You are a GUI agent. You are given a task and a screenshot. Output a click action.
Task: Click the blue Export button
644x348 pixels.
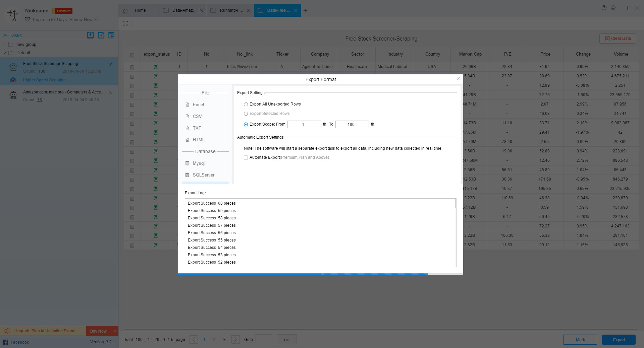pyautogui.click(x=619, y=340)
